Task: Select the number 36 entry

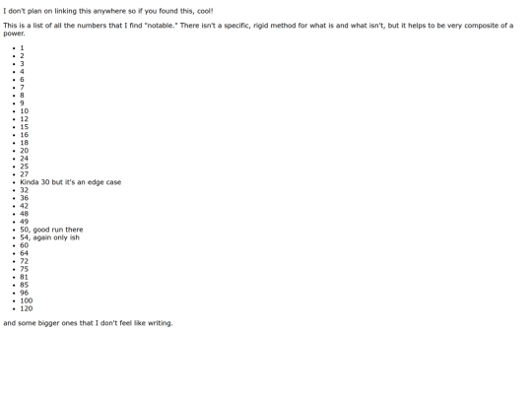Action: click(24, 198)
